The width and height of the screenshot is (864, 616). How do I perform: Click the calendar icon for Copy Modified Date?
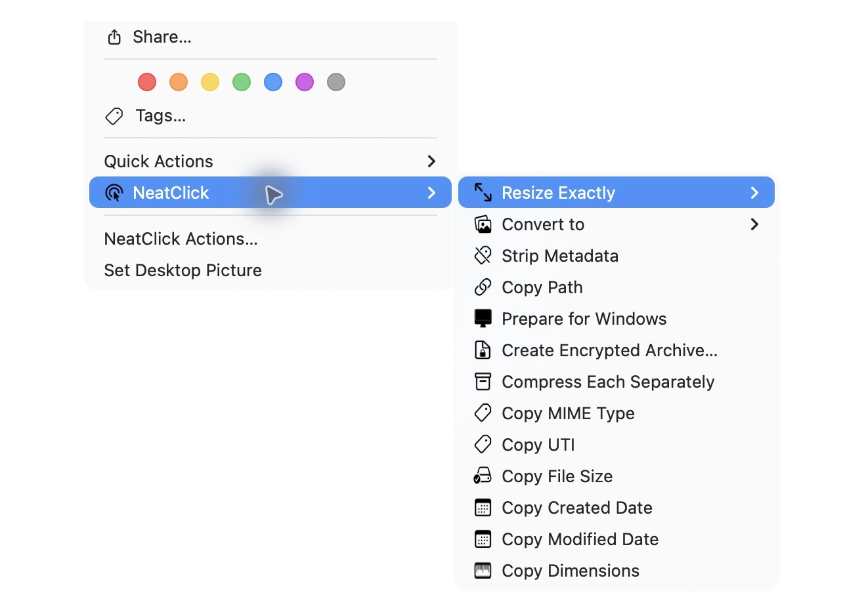point(483,539)
